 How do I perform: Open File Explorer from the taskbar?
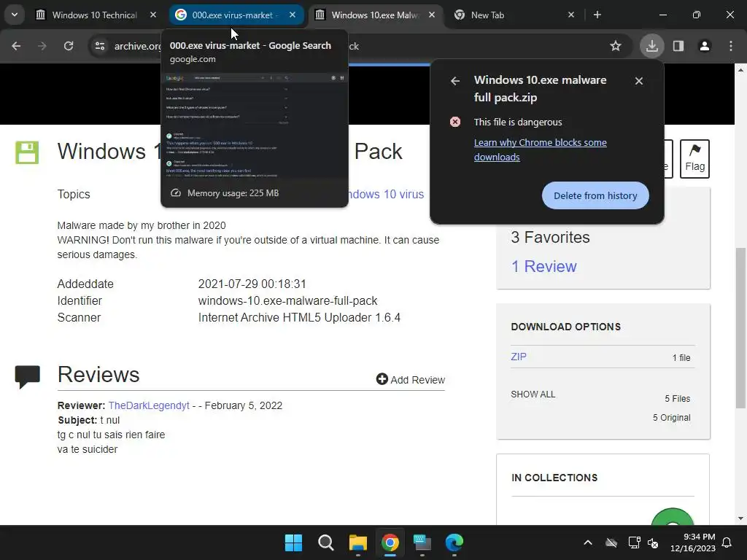(357, 542)
